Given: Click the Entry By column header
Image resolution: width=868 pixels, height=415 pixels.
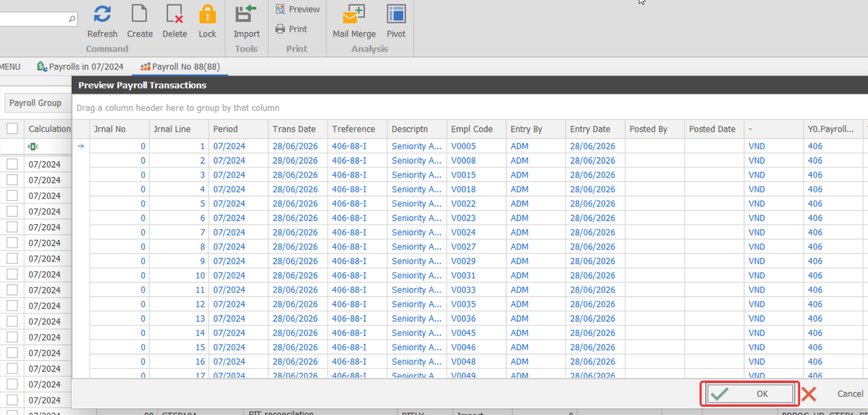Looking at the screenshot, I should click(x=536, y=129).
